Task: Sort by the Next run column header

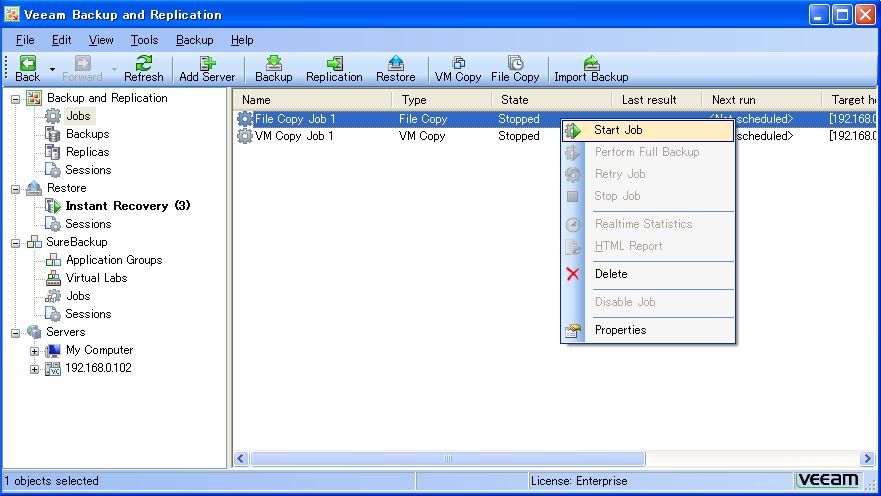Action: (762, 100)
